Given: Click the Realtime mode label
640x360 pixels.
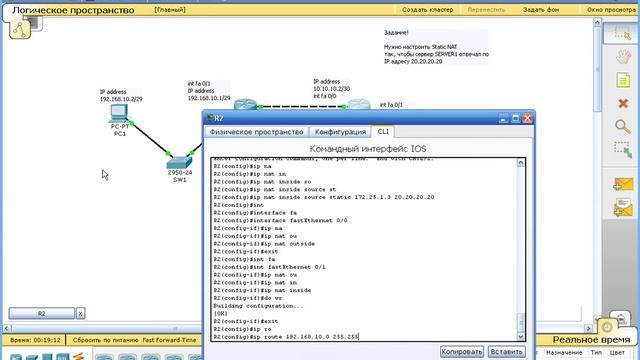Looking at the screenshot, I should 591,340.
